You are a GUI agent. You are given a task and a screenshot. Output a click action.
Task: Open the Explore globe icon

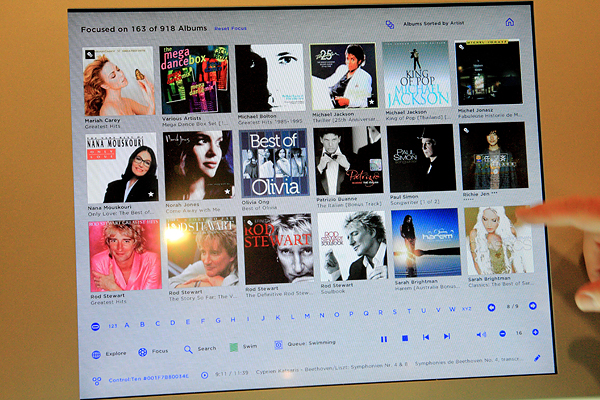click(x=96, y=355)
